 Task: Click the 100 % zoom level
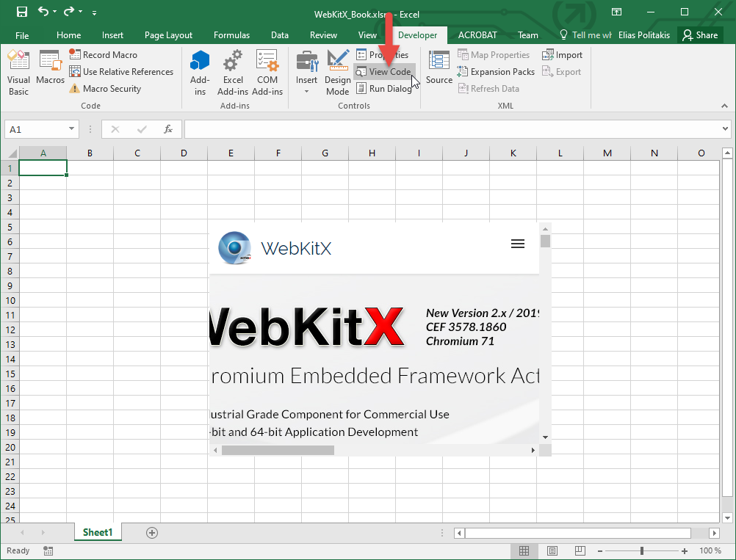click(710, 550)
